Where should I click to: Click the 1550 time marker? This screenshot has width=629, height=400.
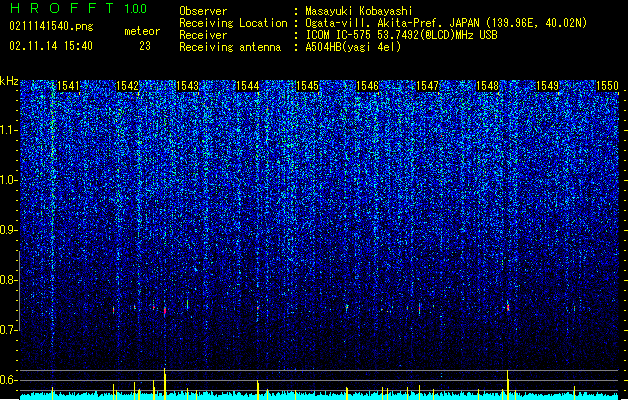click(607, 86)
